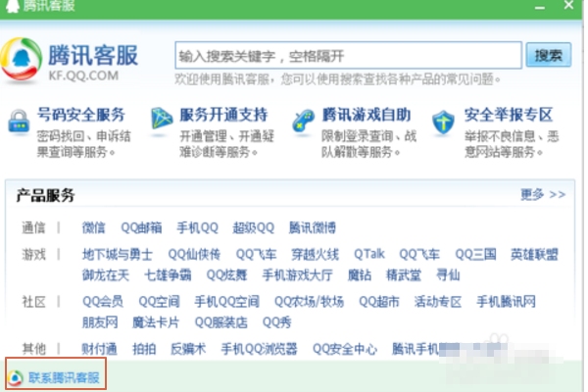Select 腾讯微博 product link
Viewport: 588px width, 392px height.
(313, 227)
